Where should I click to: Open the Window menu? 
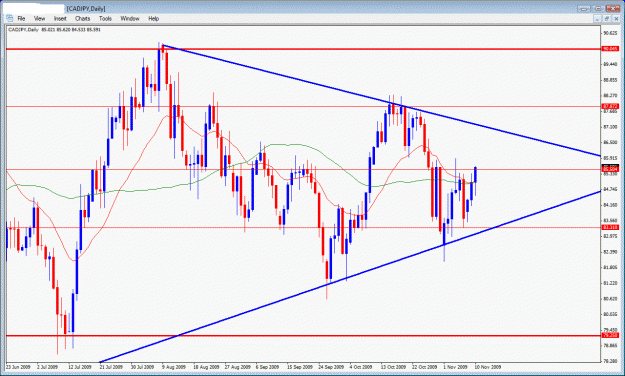(130, 18)
